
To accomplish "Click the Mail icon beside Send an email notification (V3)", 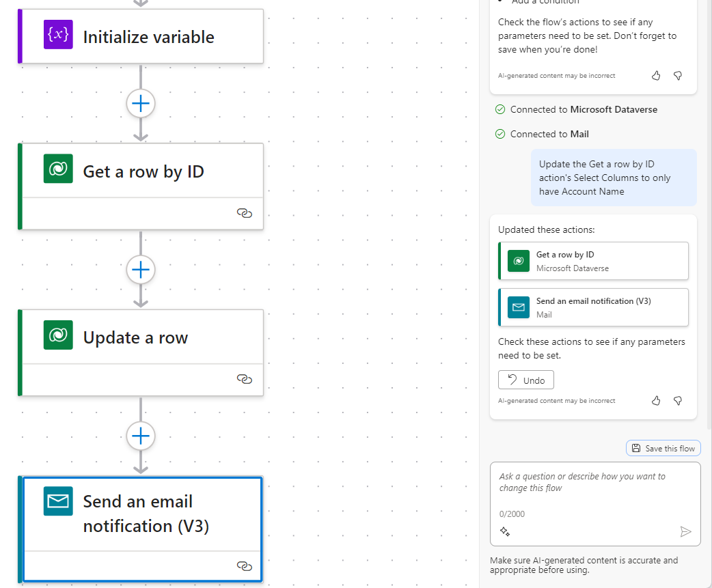I will point(519,307).
